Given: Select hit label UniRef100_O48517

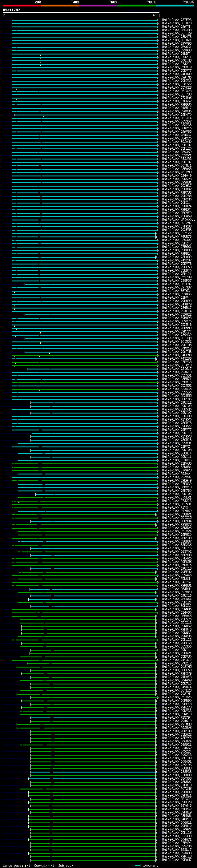Looking at the screenshot, I should [x=177, y=108].
